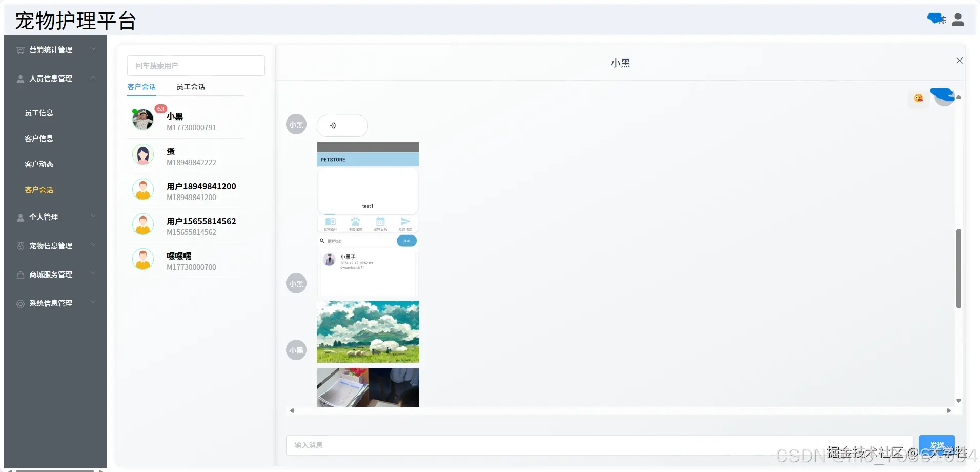Click the 商城服务管理 bag icon
The height and width of the screenshot is (472, 980).
21,275
